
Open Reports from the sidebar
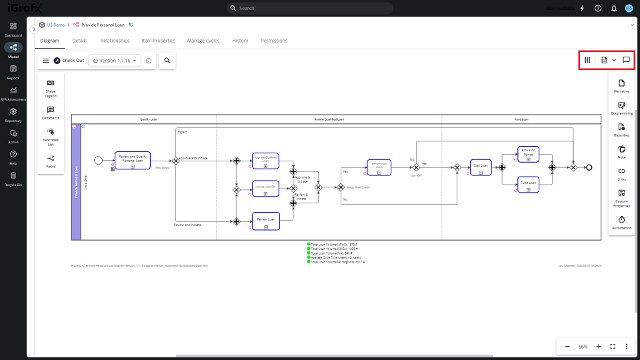pos(13,72)
